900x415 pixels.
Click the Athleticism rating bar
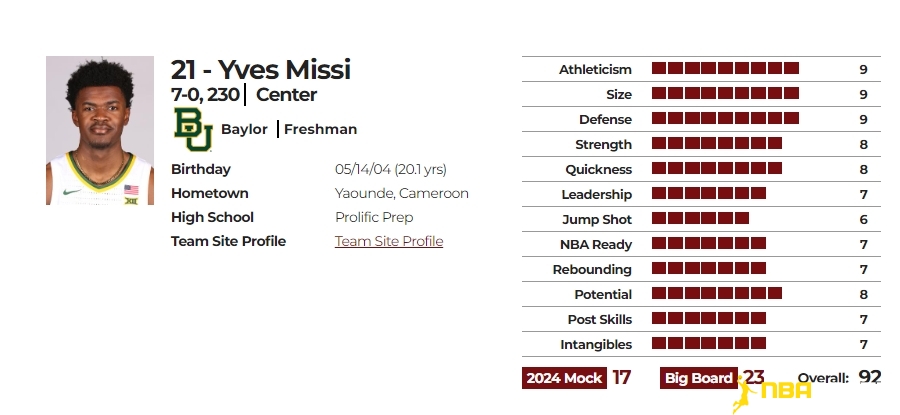pos(726,68)
